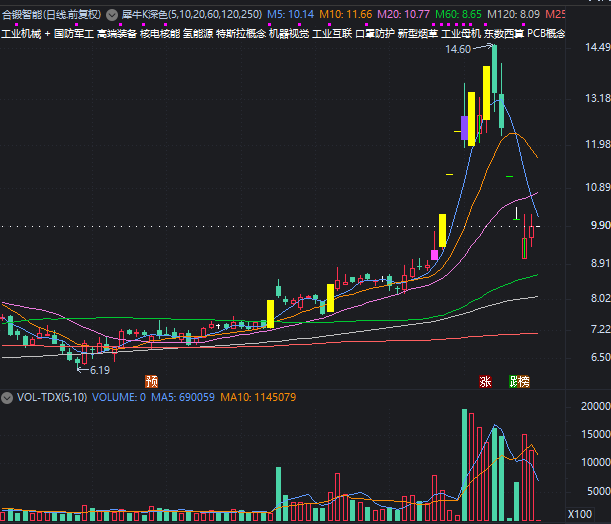Click the 榜 ranking marker icon

(525, 381)
